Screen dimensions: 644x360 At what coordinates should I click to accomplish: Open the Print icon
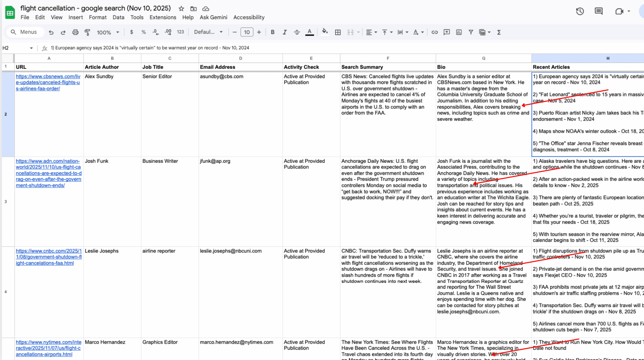75,32
